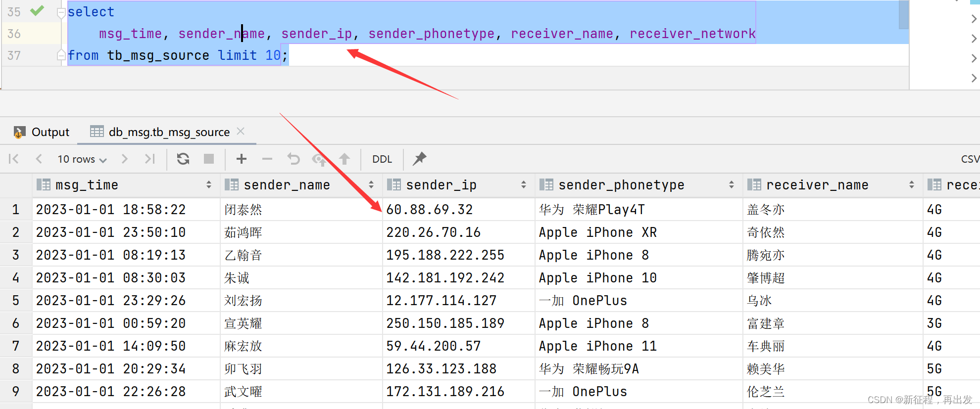Click the receiver_name column header

point(833,185)
